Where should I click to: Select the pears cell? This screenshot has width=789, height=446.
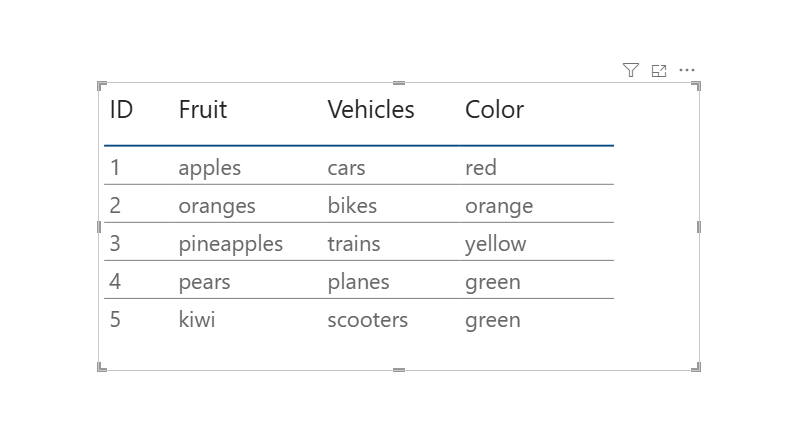[x=205, y=282]
